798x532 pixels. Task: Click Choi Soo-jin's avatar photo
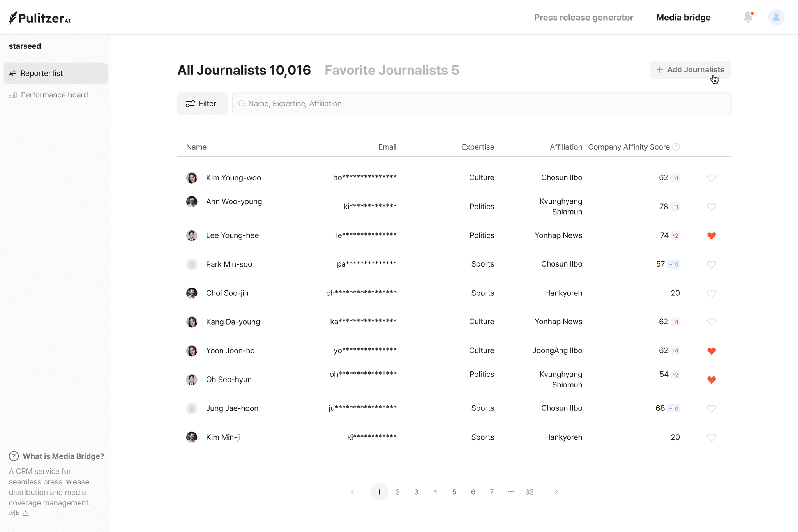(x=191, y=293)
